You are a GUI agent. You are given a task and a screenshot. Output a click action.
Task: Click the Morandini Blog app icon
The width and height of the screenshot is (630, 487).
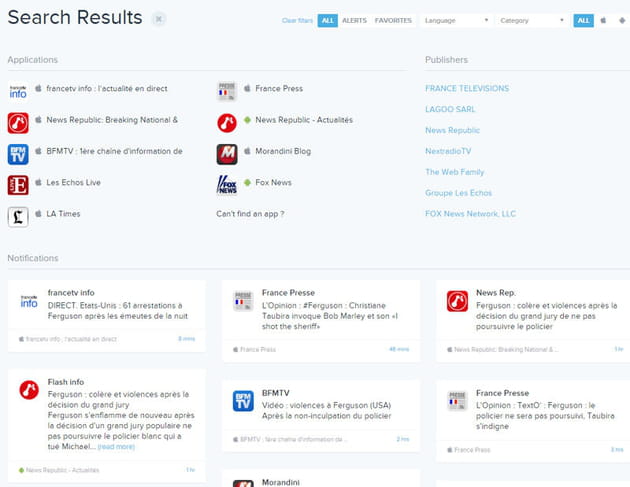click(227, 154)
